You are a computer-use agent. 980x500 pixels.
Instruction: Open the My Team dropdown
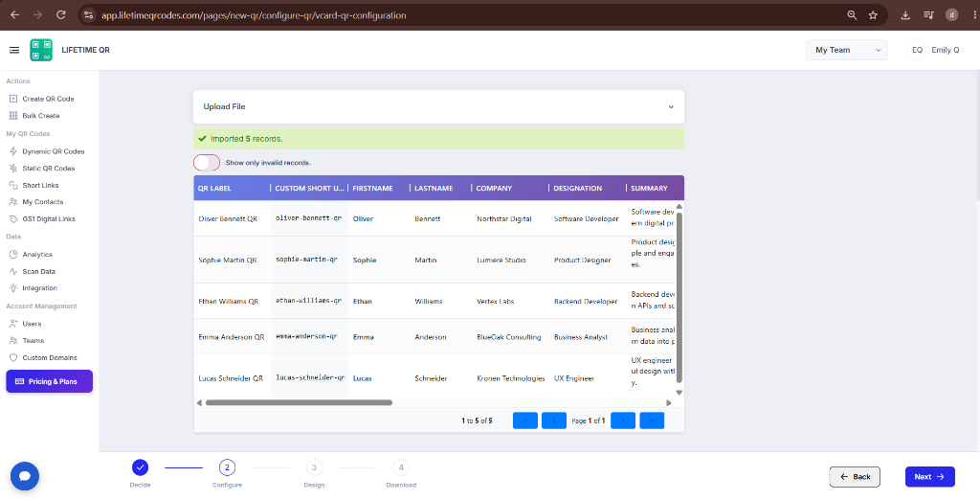click(846, 50)
